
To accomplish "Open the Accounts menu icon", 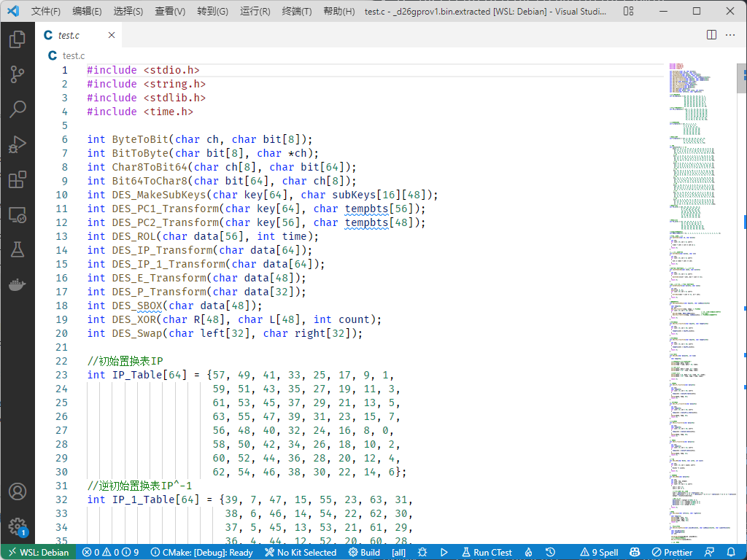I will [18, 491].
